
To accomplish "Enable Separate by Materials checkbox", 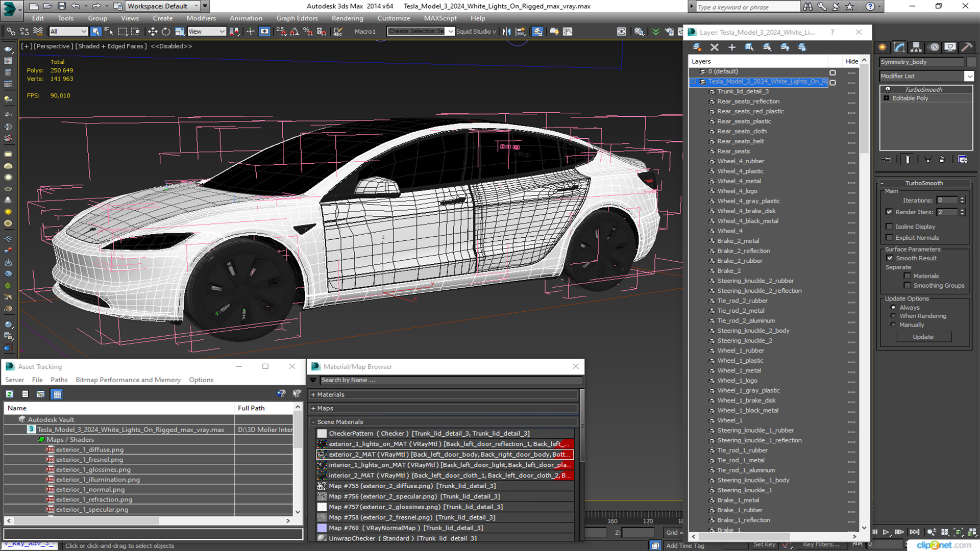I will [x=907, y=276].
